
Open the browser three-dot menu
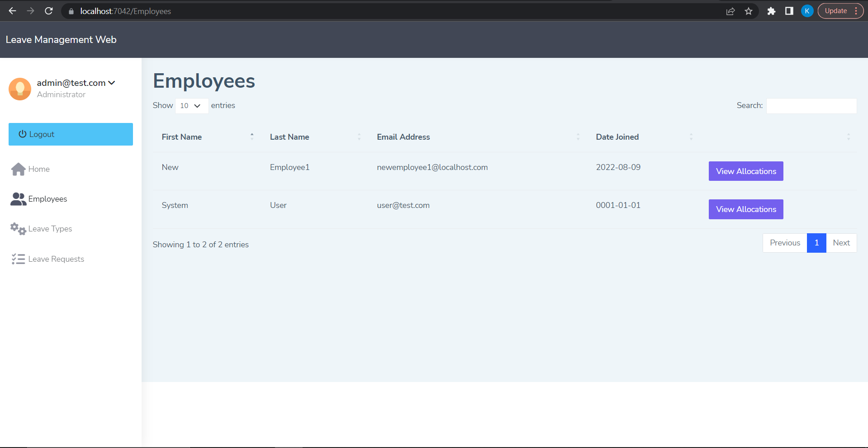pyautogui.click(x=857, y=10)
